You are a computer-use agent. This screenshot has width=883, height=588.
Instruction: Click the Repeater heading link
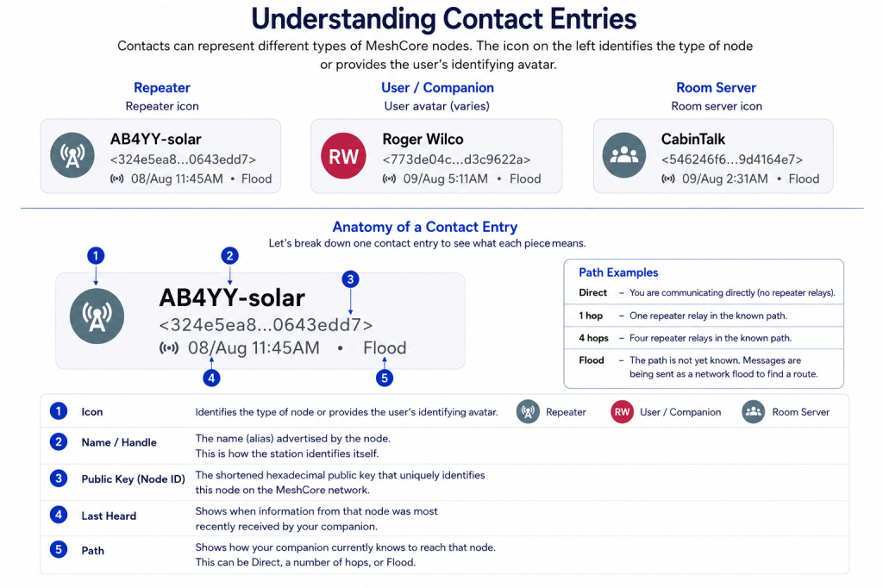point(162,88)
